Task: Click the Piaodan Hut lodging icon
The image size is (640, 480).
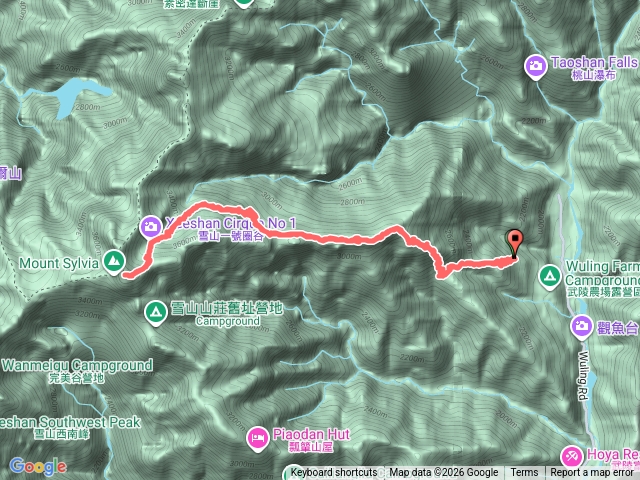Action: (x=258, y=439)
